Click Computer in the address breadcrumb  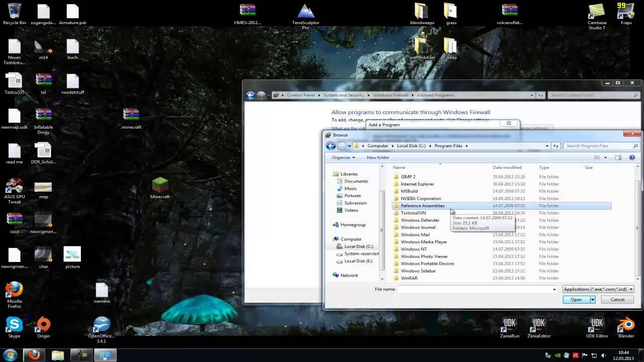tap(378, 146)
